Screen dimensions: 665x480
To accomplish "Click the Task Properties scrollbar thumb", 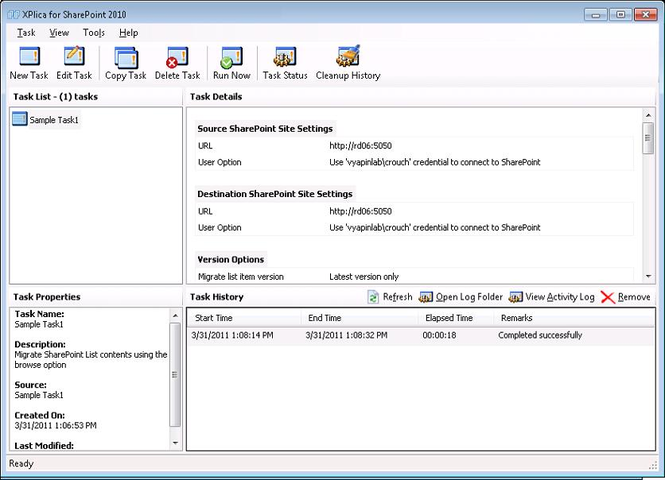I will coord(175,374).
